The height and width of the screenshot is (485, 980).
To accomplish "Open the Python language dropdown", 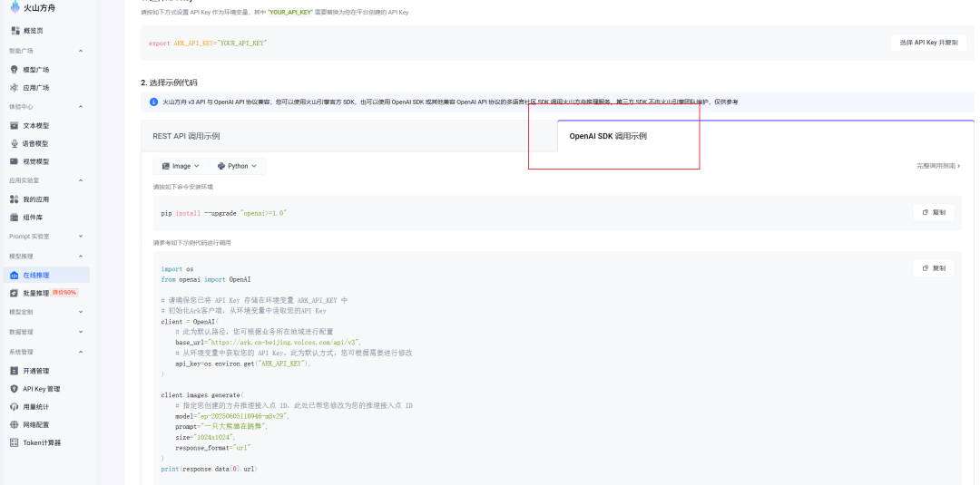I will tap(237, 166).
